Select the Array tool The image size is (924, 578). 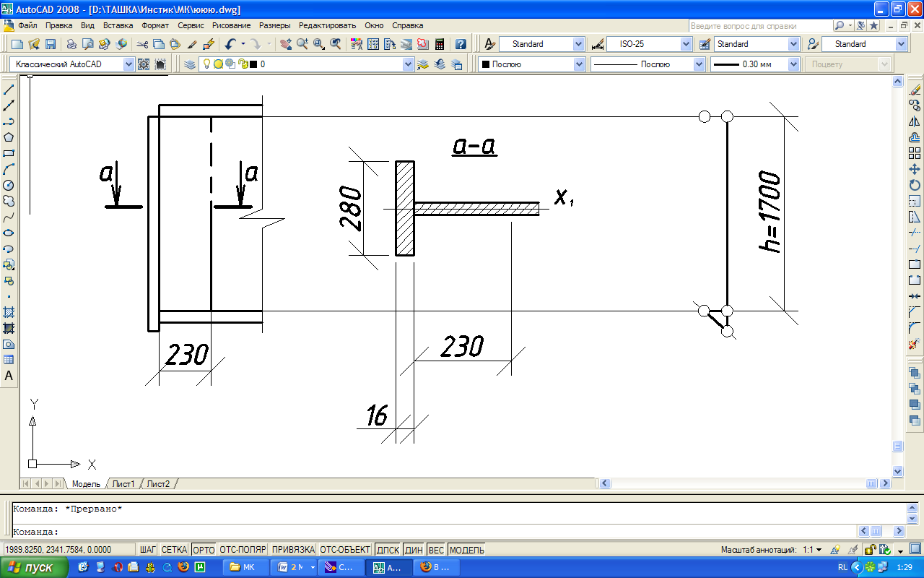coord(915,153)
